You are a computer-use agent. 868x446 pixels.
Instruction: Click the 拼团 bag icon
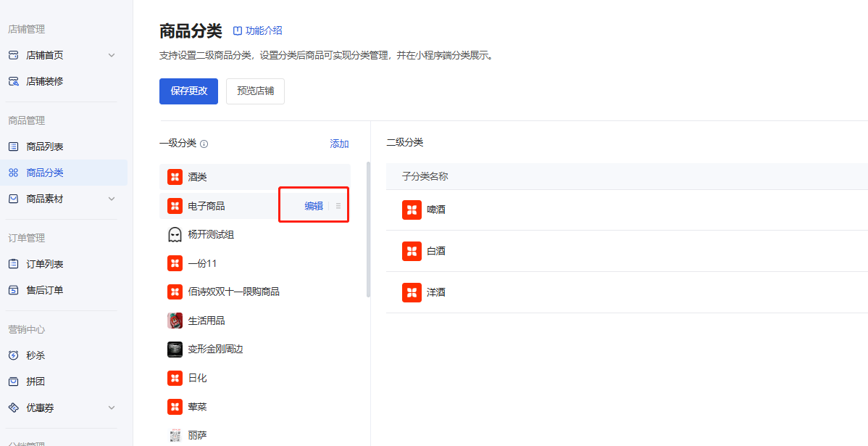[x=14, y=381]
